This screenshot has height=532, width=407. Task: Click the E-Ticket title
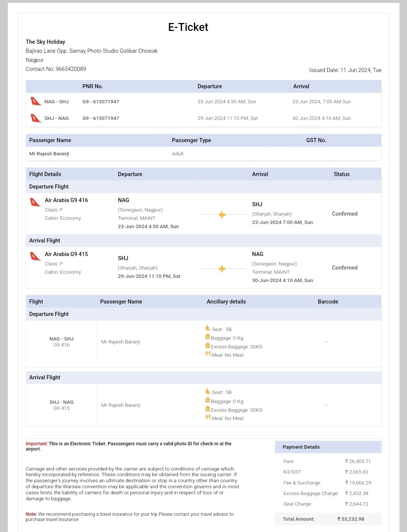coord(188,27)
